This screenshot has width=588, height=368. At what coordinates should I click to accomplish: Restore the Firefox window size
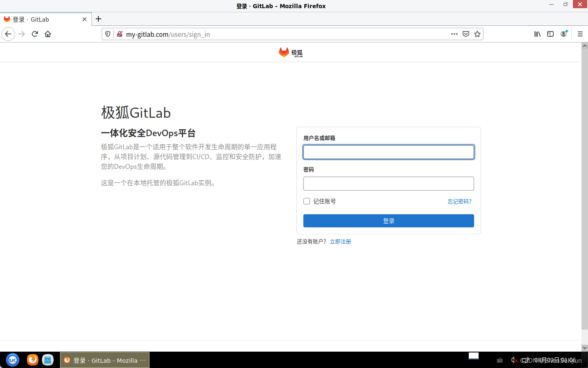(566, 4)
